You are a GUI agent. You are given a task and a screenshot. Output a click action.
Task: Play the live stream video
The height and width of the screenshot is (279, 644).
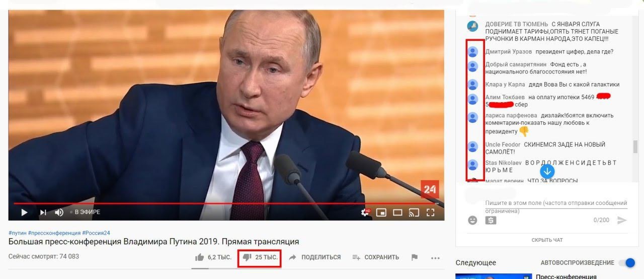pyautogui.click(x=24, y=212)
